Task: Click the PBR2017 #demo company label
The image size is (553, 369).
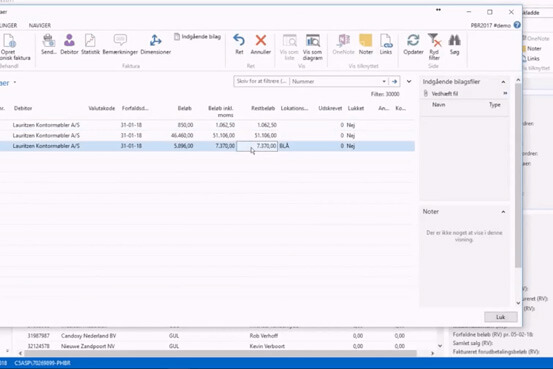Action: coord(491,25)
